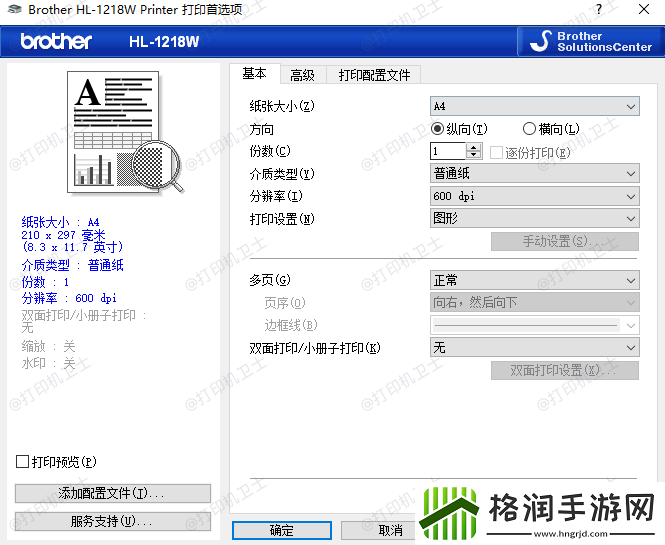
Task: Switch to the 基本 tab
Action: pos(254,74)
